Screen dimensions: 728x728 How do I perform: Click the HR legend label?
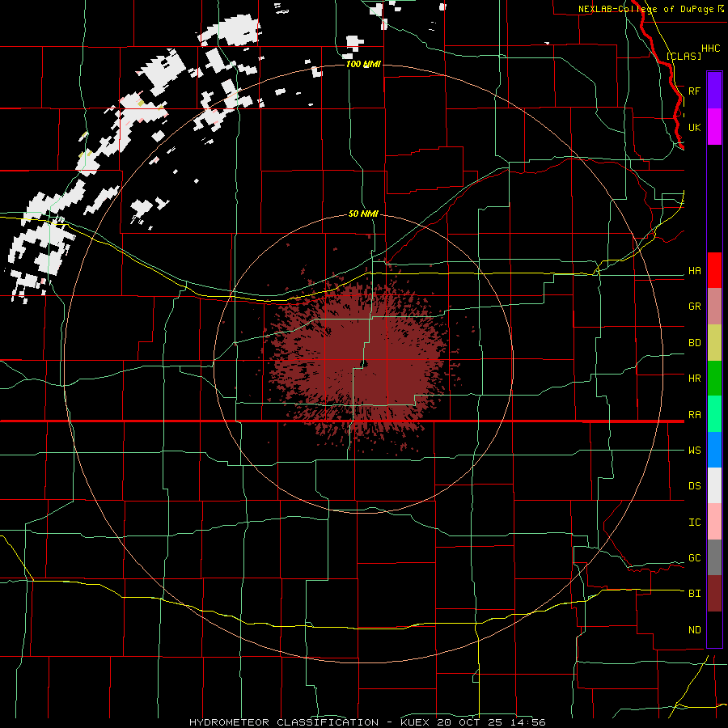[x=694, y=379]
